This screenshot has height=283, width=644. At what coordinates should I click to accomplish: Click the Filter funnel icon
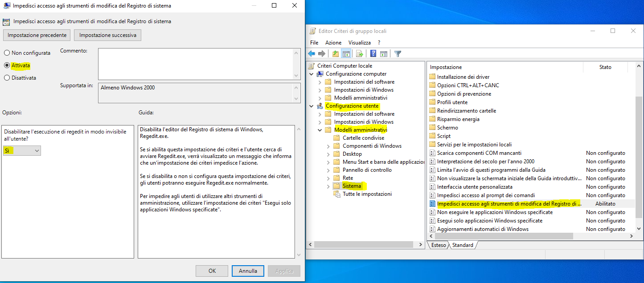(398, 54)
